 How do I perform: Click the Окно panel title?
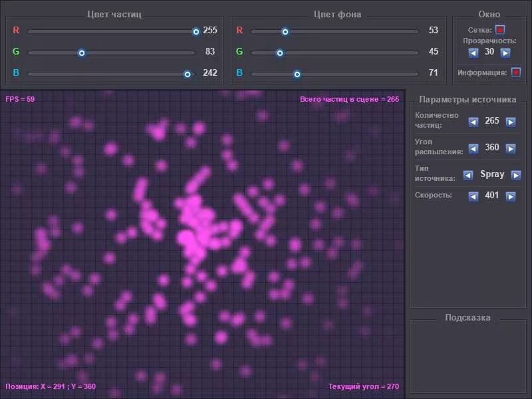tap(490, 13)
